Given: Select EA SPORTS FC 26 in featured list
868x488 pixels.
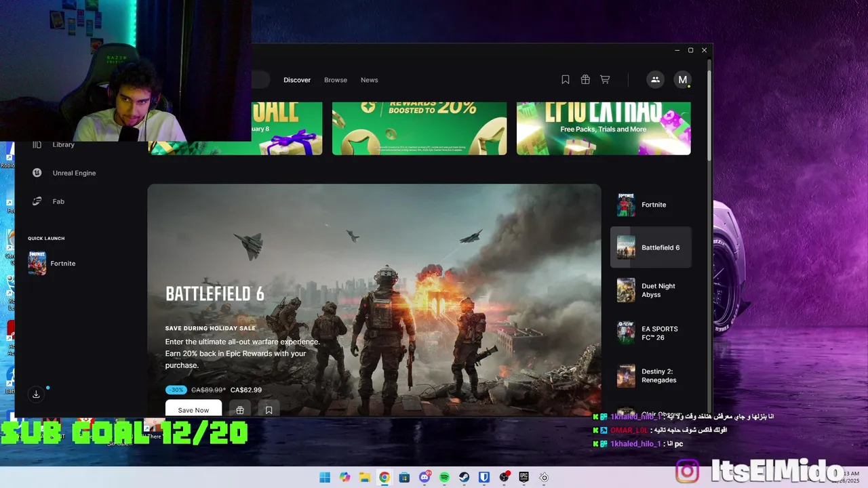Looking at the screenshot, I should point(651,333).
